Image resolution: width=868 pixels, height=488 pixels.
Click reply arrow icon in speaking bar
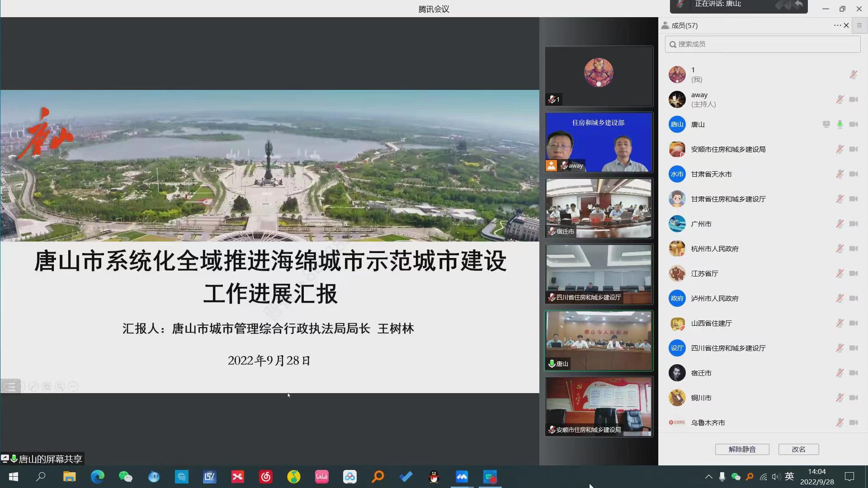[x=799, y=5]
